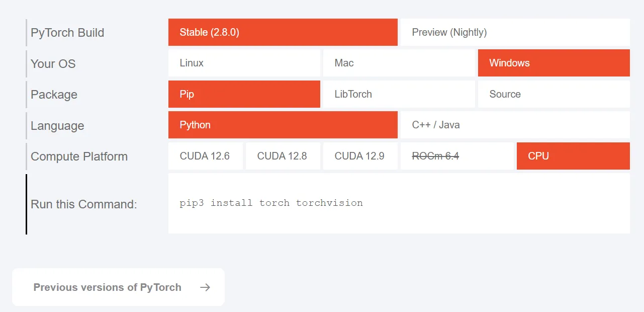The width and height of the screenshot is (644, 312).
Task: Pick CUDA 12.9 as compute platform
Action: point(360,156)
